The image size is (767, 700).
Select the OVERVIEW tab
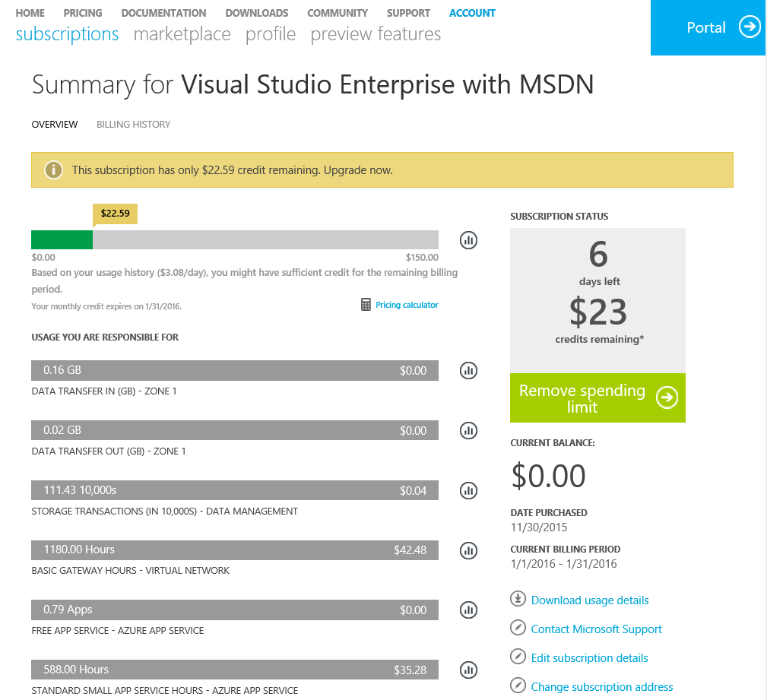(55, 124)
